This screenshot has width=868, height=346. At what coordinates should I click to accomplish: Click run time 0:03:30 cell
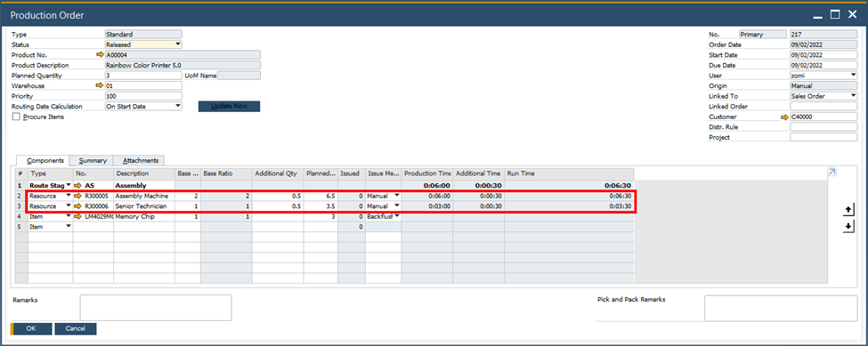[569, 206]
